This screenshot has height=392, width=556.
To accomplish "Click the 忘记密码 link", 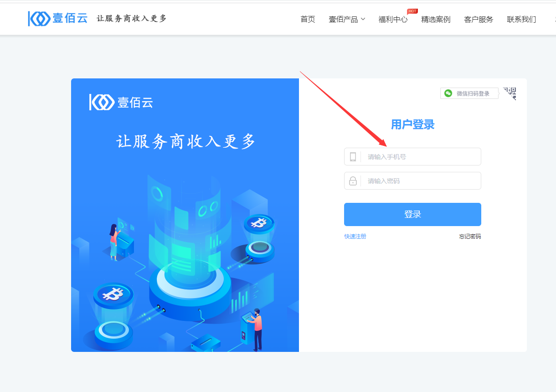I will point(470,236).
